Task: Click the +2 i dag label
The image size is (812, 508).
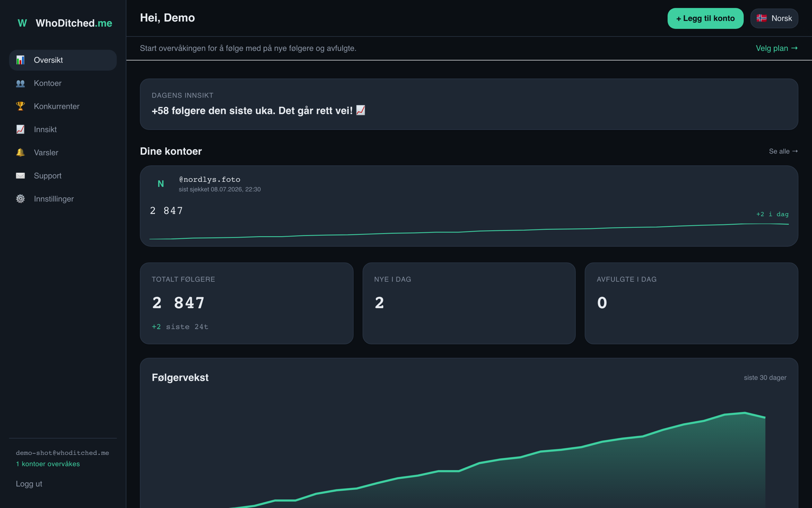Action: (x=772, y=214)
